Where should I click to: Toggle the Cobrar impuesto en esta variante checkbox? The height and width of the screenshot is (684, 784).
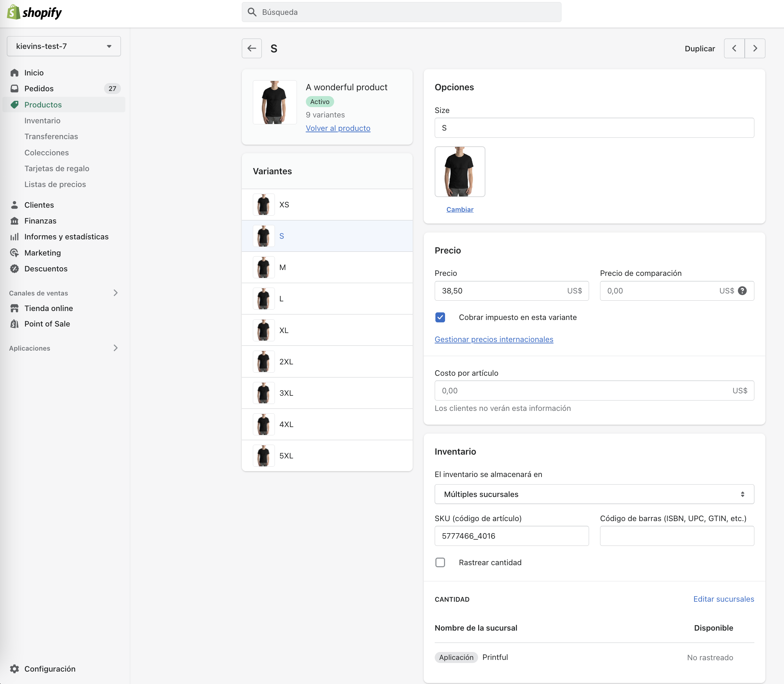click(x=439, y=317)
